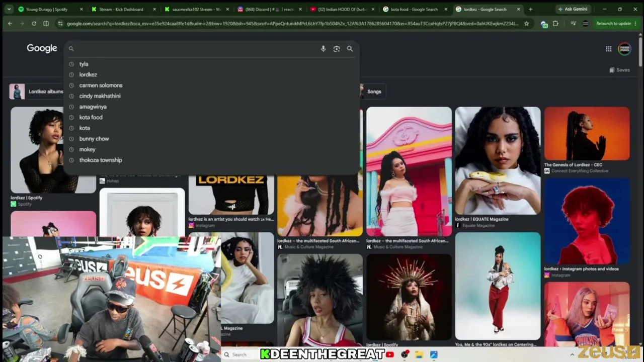Open the tab search dropdown arrow
The height and width of the screenshot is (362, 644).
pos(9,9)
